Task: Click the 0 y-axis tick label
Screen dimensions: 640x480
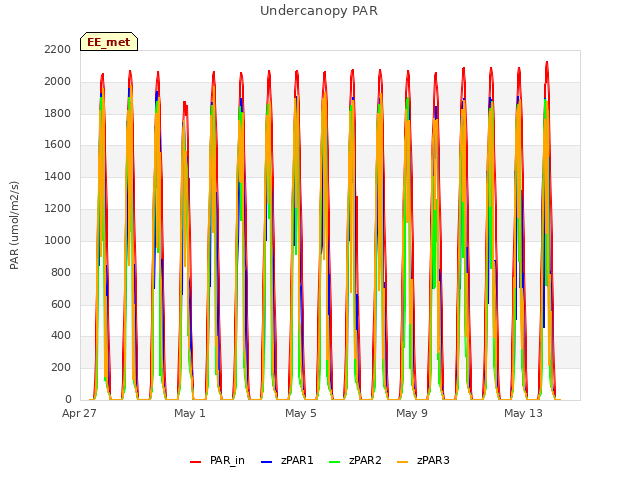Action: [x=68, y=399]
